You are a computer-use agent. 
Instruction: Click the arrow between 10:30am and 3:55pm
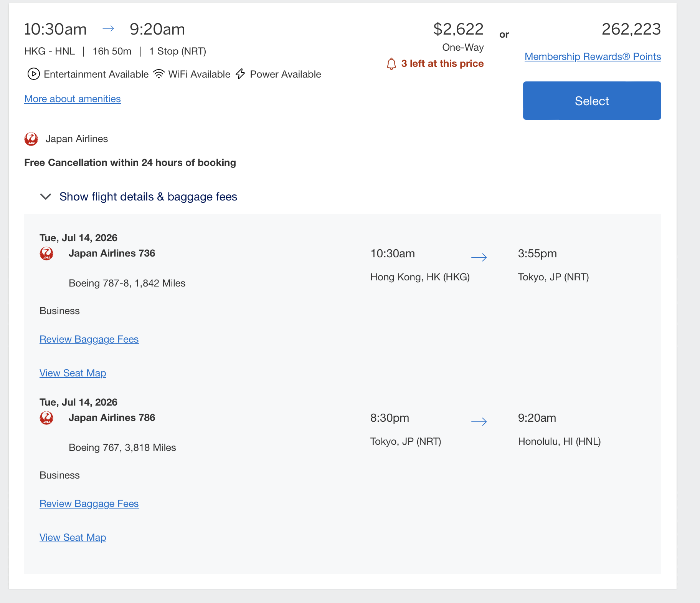point(479,257)
